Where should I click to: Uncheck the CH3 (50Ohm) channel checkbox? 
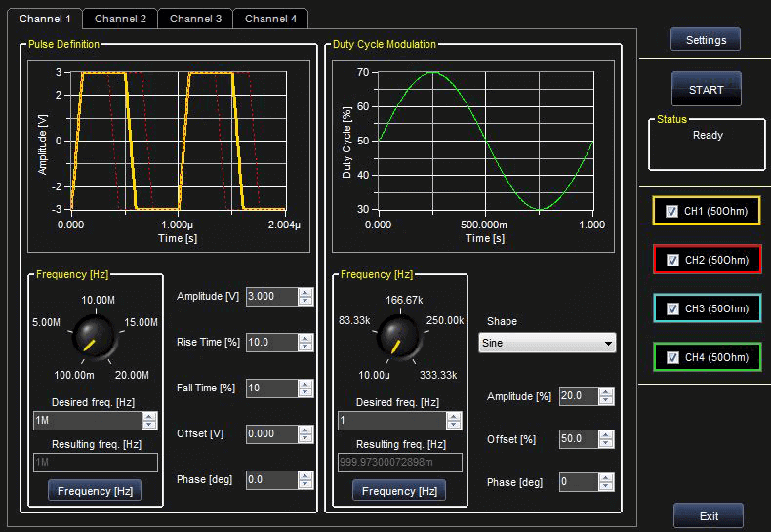671,309
